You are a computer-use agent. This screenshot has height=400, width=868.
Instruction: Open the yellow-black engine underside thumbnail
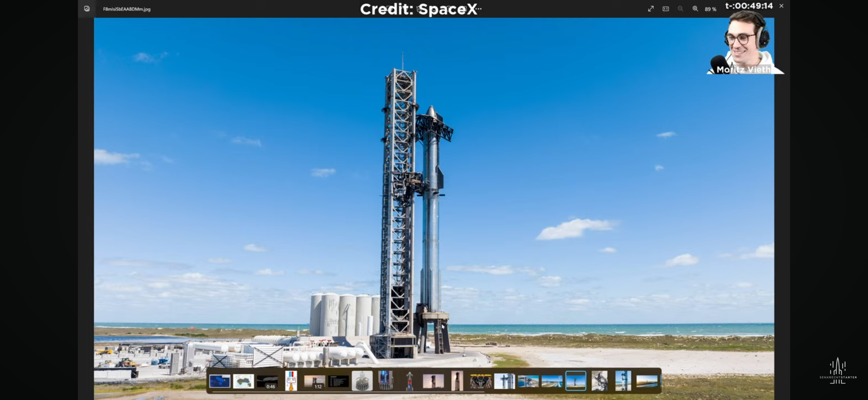[x=481, y=381]
